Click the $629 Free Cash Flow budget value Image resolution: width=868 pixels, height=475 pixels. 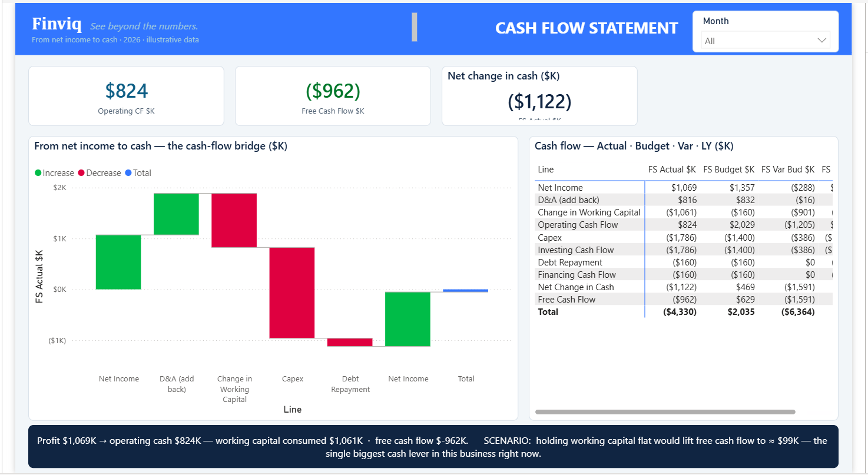(x=746, y=300)
